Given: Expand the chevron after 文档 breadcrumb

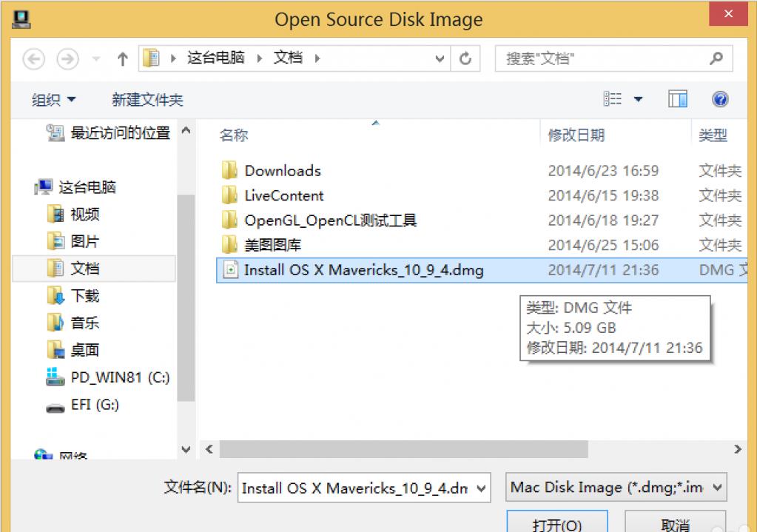Looking at the screenshot, I should coord(317,58).
